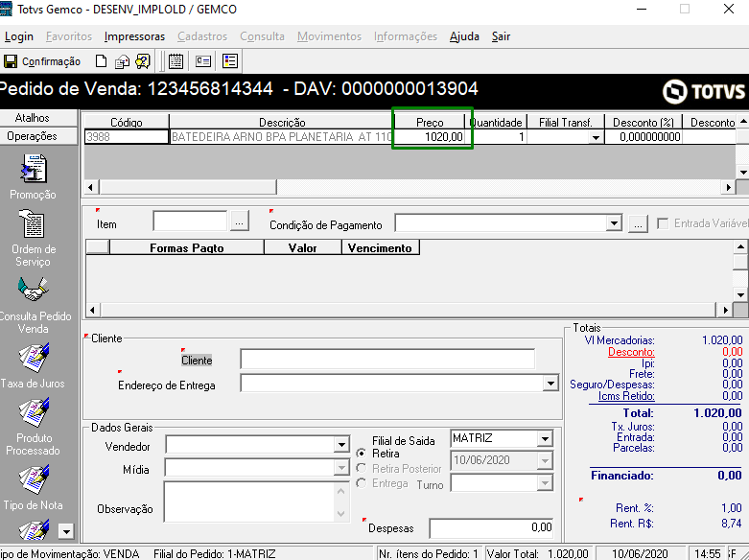This screenshot has width=749, height=560.
Task: Click the ID card toolbar icon
Action: coord(203,61)
